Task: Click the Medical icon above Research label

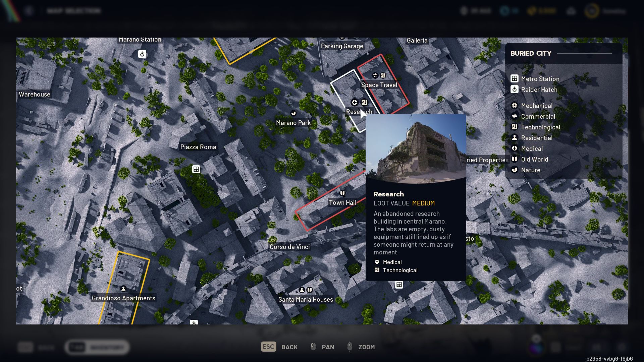Action: click(x=355, y=102)
